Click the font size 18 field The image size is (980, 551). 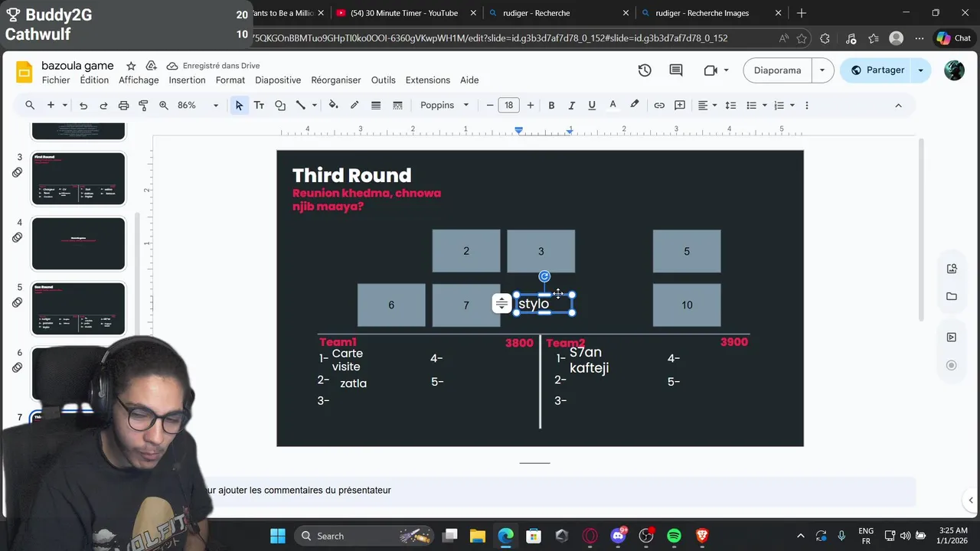(509, 105)
